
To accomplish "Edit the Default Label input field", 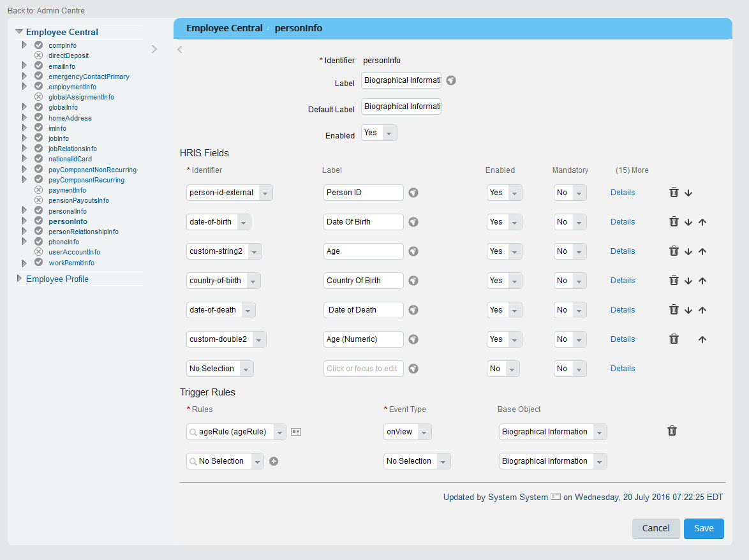I will [x=401, y=107].
